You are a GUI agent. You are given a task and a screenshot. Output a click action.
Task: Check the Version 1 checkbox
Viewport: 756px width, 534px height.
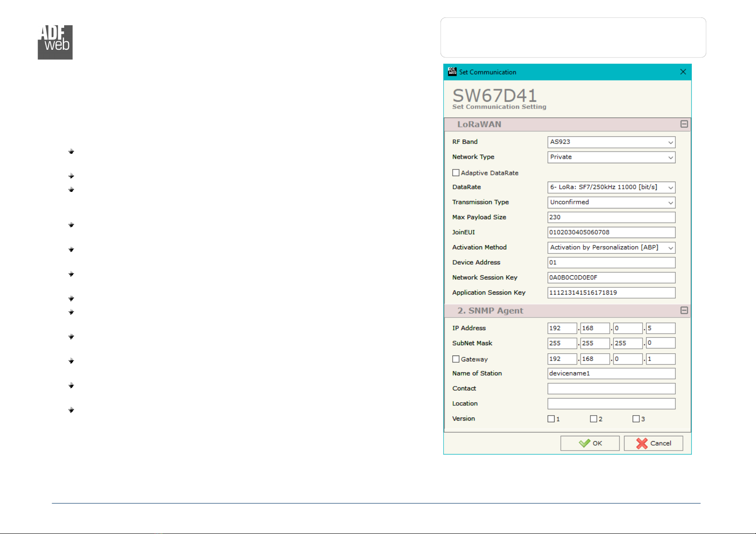click(551, 419)
